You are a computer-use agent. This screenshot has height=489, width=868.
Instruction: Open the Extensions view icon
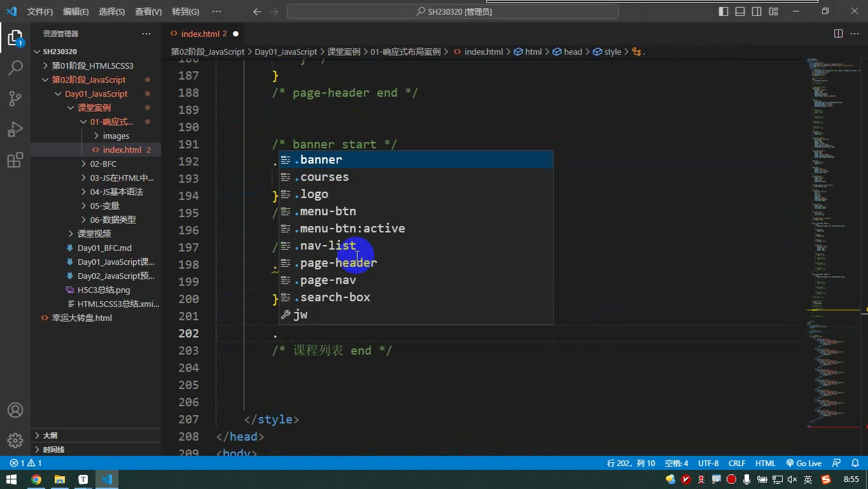(x=15, y=160)
